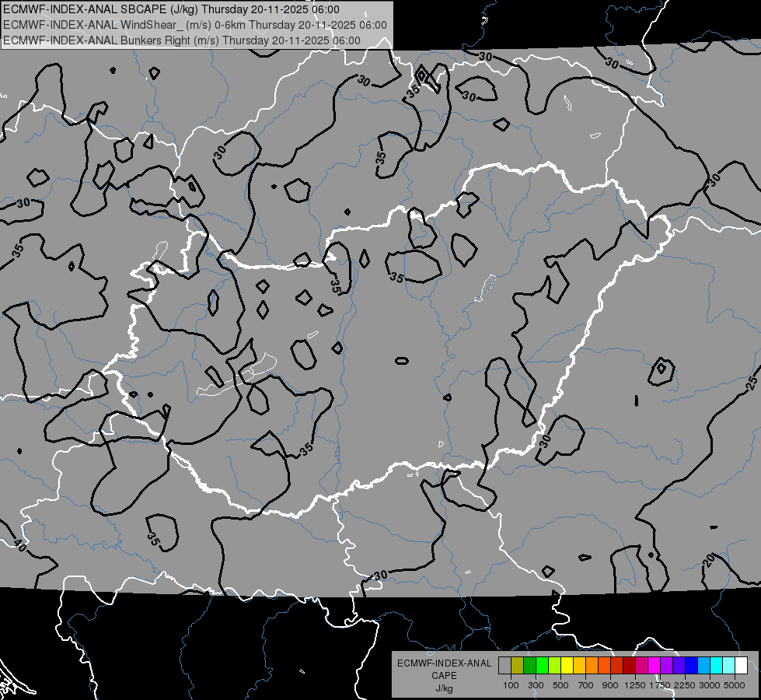This screenshot has height=700, width=761.
Task: Pick the magenta legend swatch
Action: pyautogui.click(x=655, y=665)
